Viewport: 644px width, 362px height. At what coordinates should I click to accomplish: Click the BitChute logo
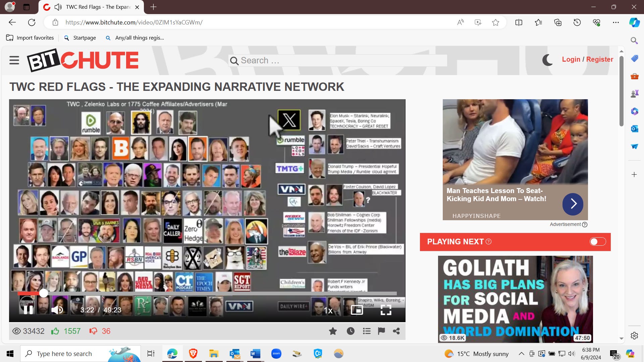click(x=83, y=60)
